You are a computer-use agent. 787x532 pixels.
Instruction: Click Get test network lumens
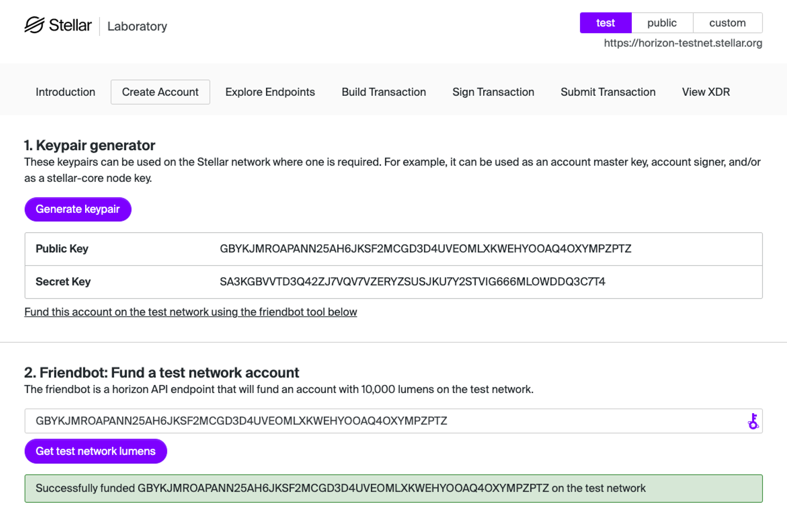pos(95,451)
